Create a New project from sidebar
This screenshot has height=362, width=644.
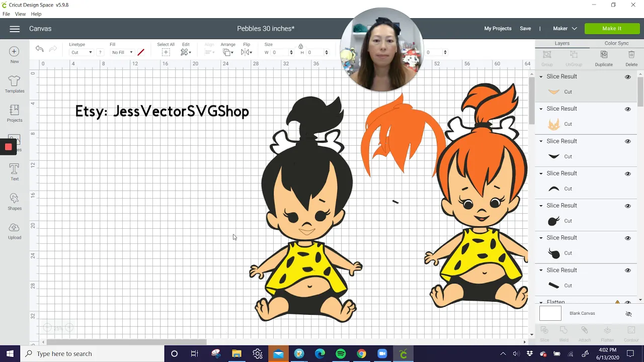(15, 54)
